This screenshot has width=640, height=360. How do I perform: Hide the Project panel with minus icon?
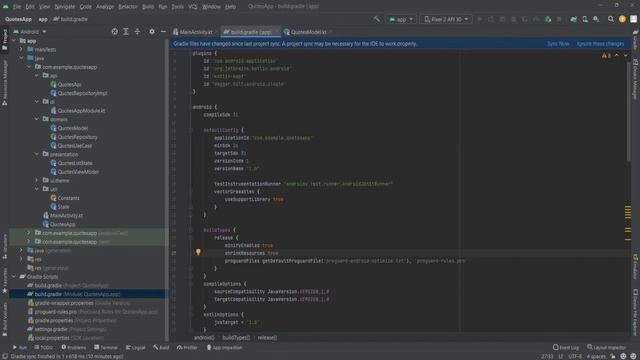(163, 31)
